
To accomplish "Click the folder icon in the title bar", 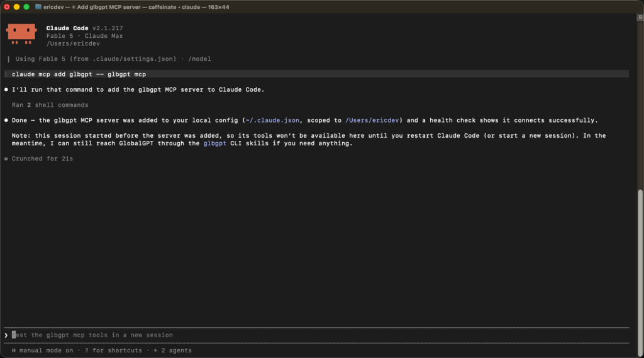I will point(38,6).
